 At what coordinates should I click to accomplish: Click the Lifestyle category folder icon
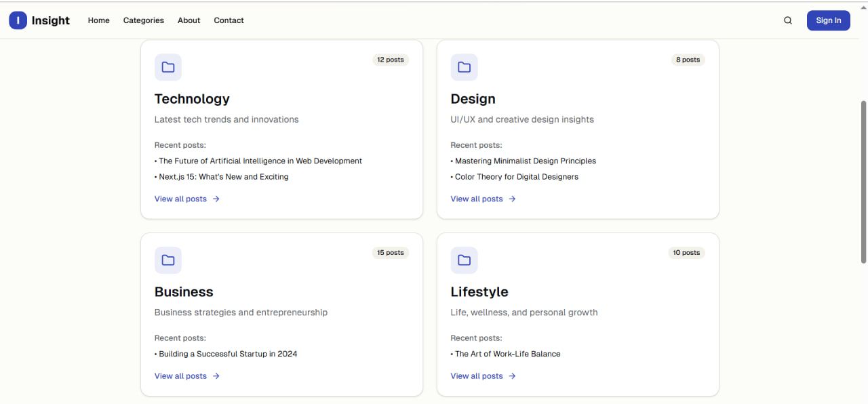point(465,260)
